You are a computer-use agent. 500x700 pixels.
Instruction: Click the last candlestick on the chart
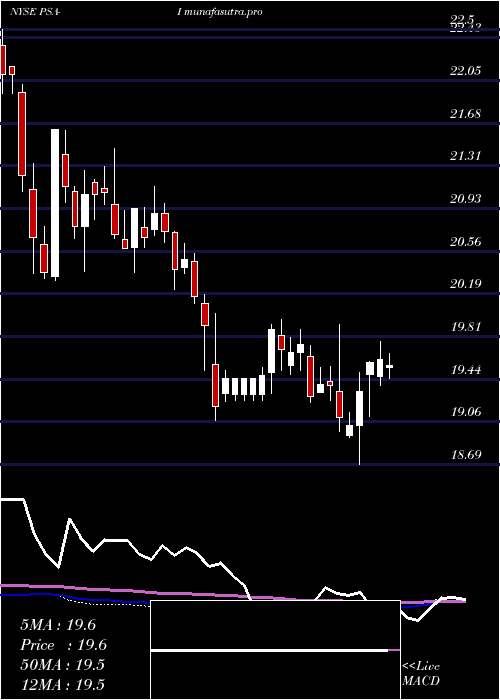(390, 366)
